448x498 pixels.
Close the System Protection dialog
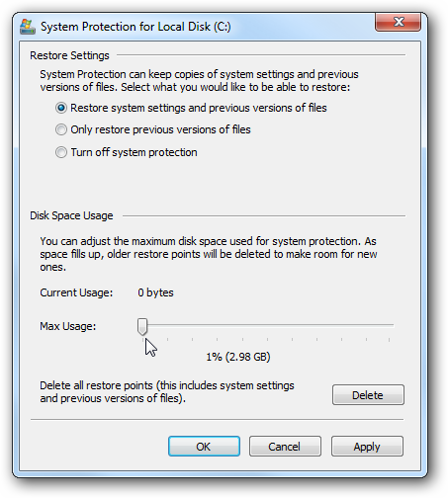tap(398, 22)
